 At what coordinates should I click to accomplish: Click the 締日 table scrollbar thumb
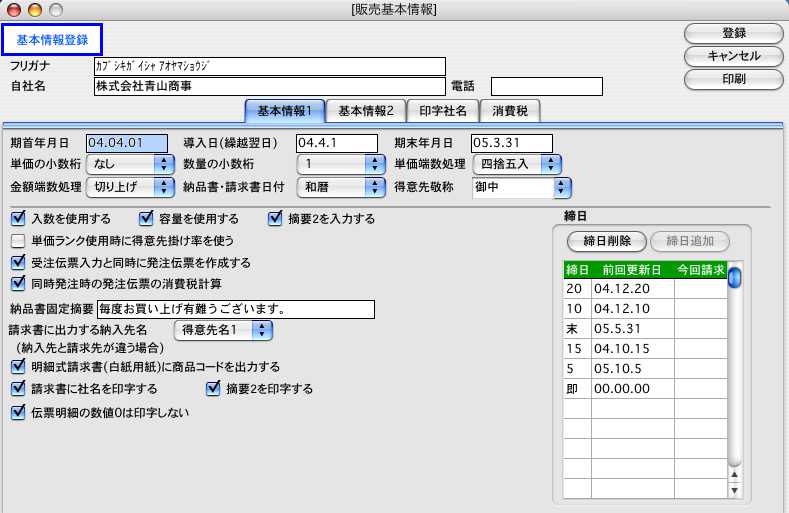point(734,277)
